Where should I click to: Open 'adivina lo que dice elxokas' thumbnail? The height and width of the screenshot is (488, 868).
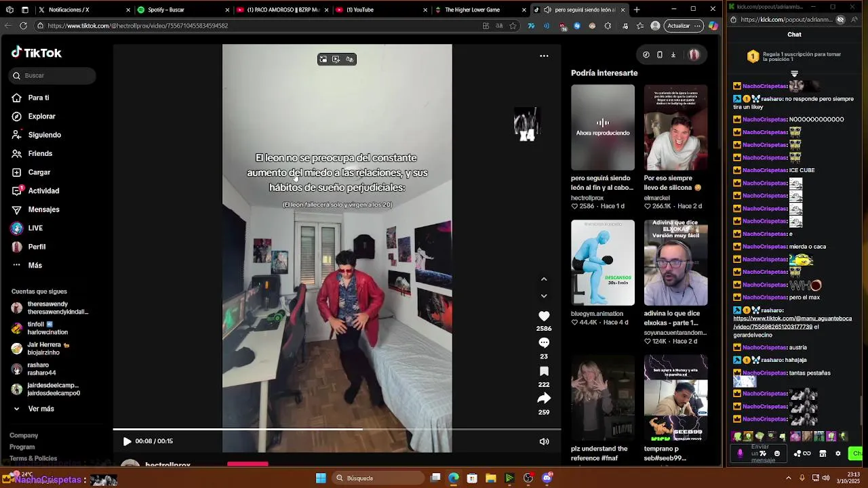[x=675, y=262]
